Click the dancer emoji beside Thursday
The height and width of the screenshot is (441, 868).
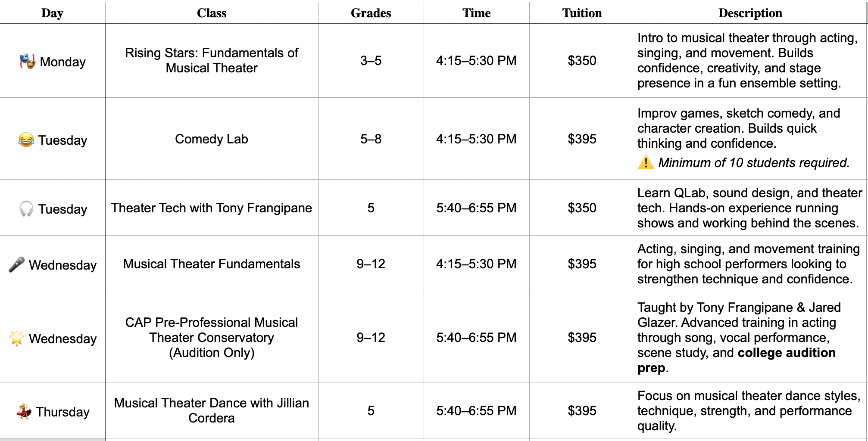[x=24, y=412]
